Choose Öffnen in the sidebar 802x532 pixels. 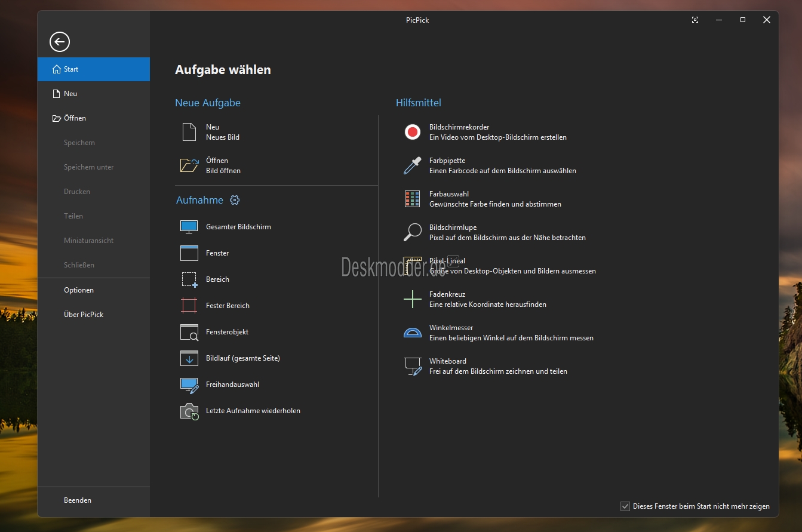coord(94,118)
